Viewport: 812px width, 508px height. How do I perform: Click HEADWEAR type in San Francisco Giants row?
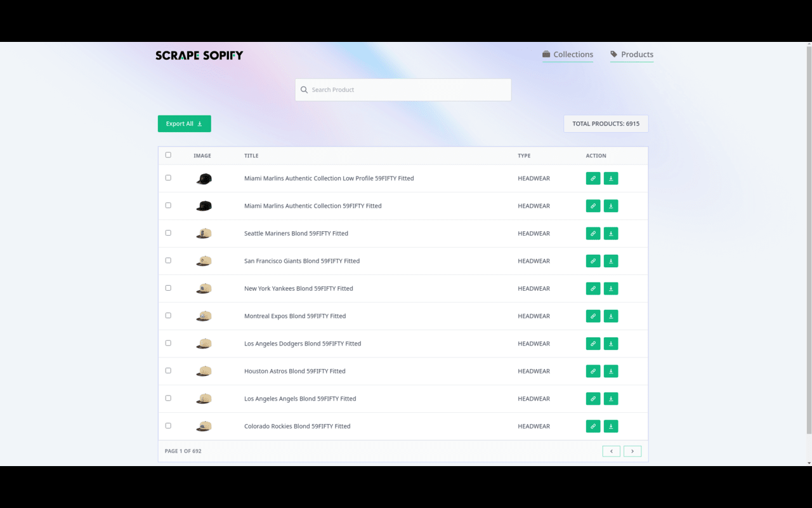point(534,261)
